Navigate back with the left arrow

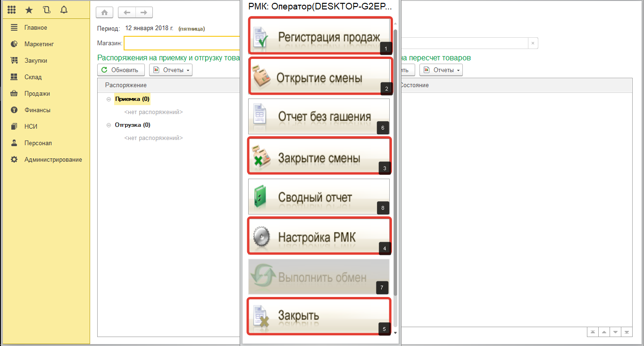(x=126, y=13)
